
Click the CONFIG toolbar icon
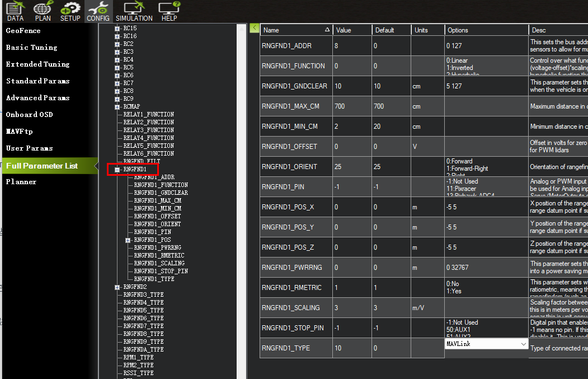click(x=98, y=11)
